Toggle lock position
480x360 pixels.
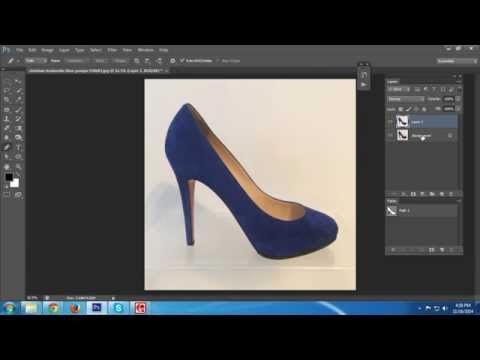tap(416, 109)
